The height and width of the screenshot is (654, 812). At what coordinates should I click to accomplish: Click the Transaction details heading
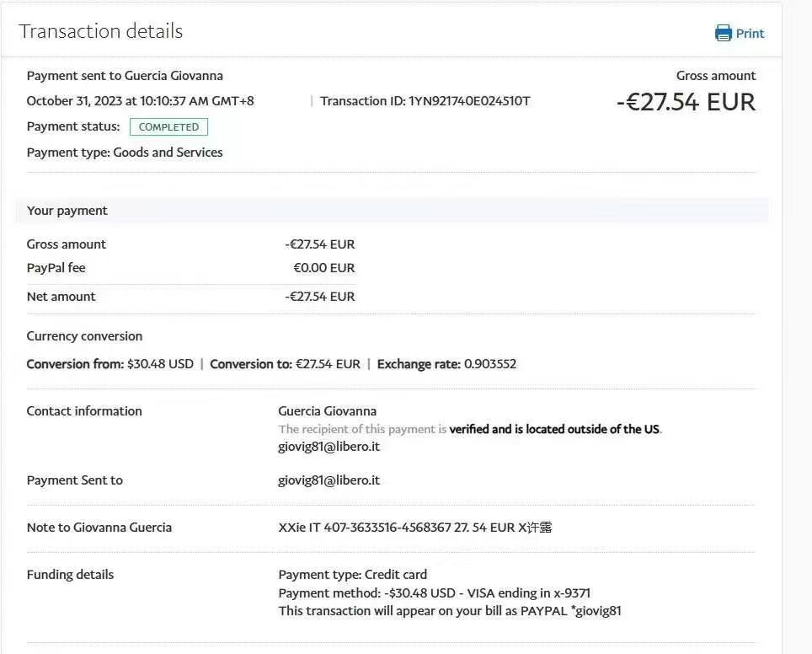click(101, 32)
